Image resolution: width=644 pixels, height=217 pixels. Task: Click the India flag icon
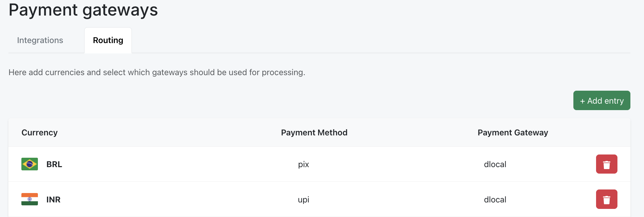(x=29, y=199)
